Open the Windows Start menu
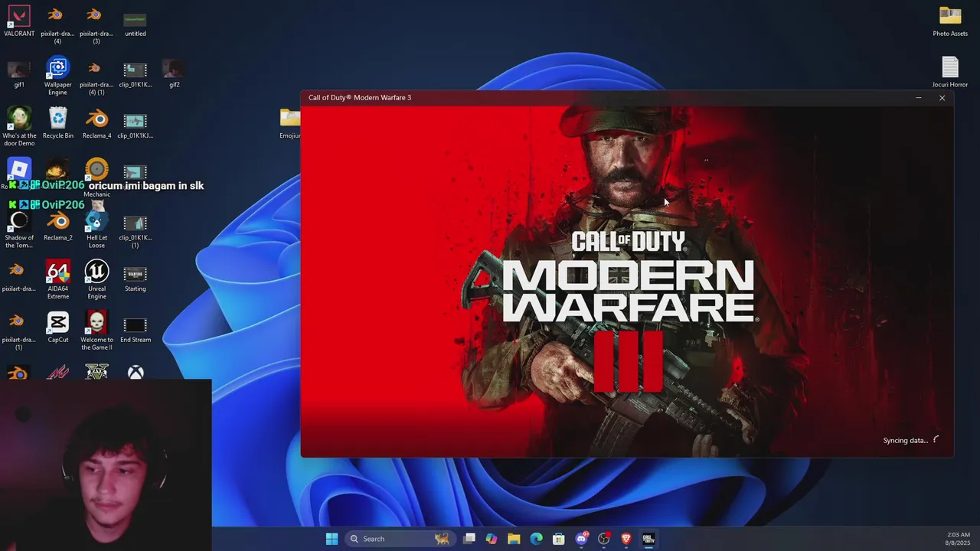This screenshot has width=980, height=551. click(x=332, y=539)
